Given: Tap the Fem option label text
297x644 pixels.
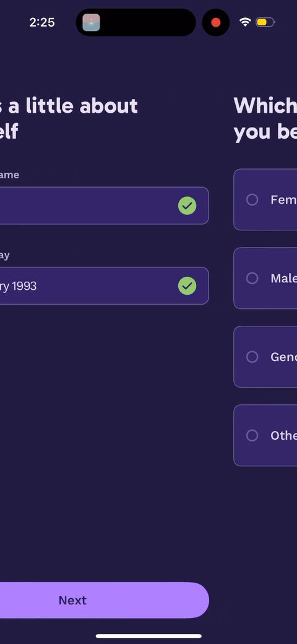Looking at the screenshot, I should (283, 199).
